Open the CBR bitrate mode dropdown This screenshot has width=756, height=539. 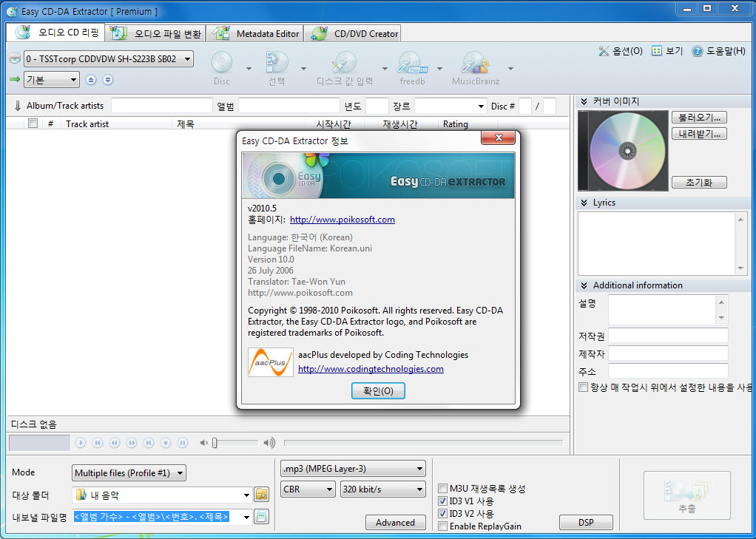pyautogui.click(x=308, y=489)
